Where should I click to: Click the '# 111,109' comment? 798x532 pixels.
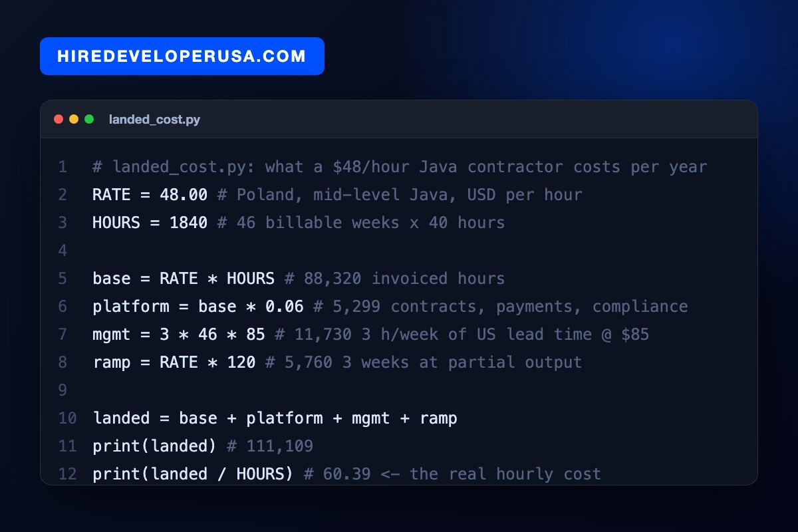point(270,446)
